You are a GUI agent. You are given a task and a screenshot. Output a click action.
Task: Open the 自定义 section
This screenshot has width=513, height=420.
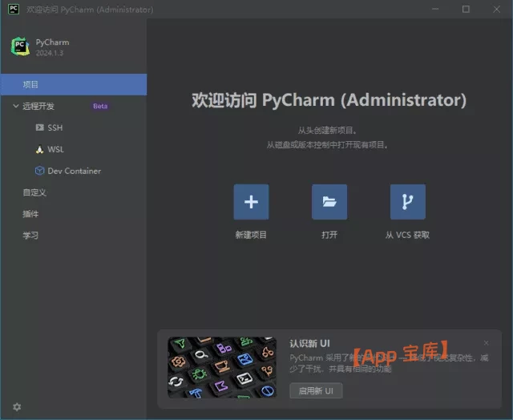[34, 192]
